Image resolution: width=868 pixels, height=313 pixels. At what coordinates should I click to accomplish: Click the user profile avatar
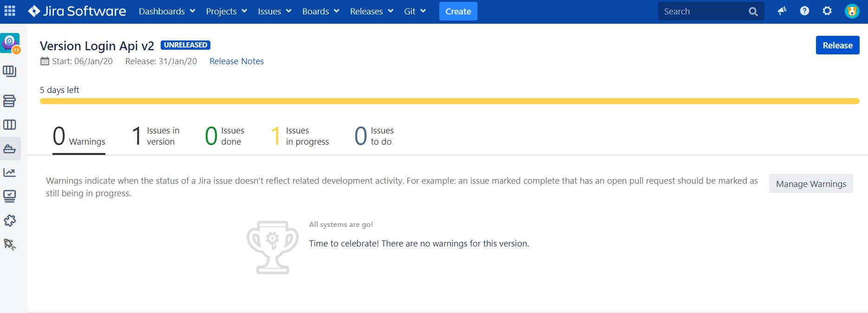tap(852, 11)
